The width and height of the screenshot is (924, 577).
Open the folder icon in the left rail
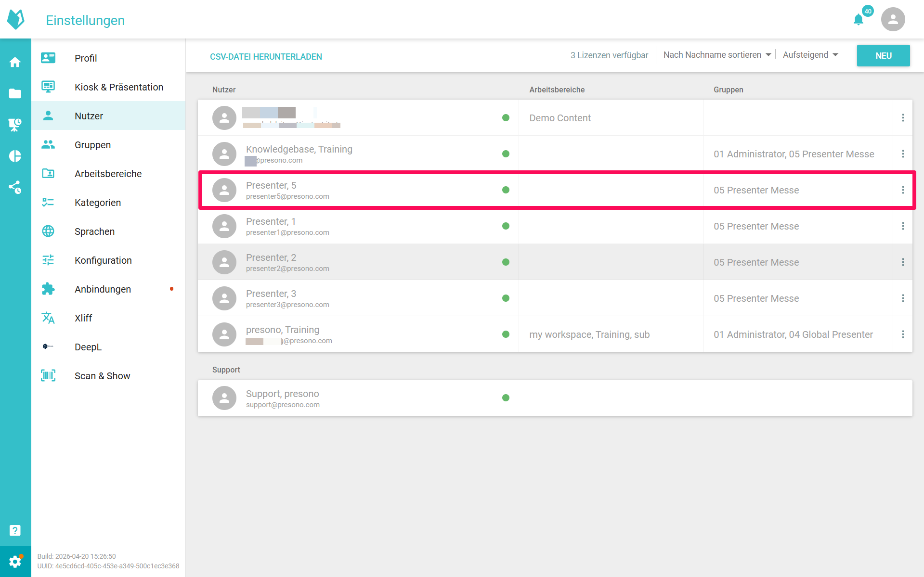15,93
